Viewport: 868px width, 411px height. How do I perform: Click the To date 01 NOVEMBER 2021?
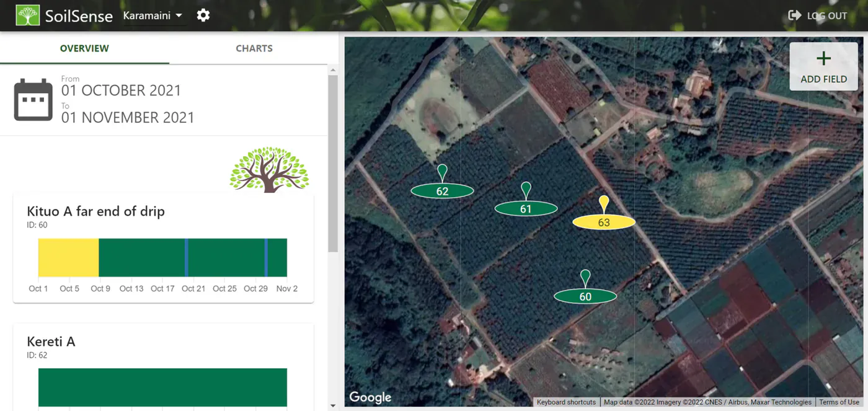(x=128, y=118)
